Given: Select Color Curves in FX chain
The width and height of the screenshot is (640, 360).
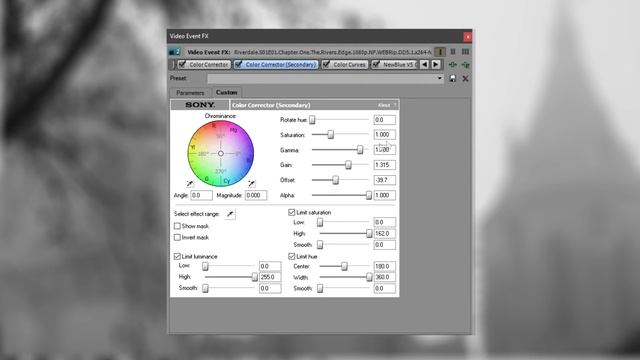Looking at the screenshot, I should pos(344,64).
